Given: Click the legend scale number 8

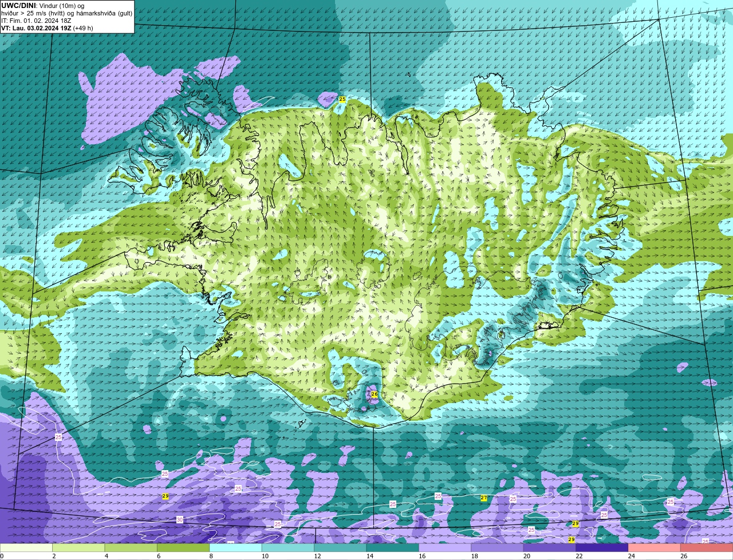Looking at the screenshot, I should pyautogui.click(x=211, y=556).
